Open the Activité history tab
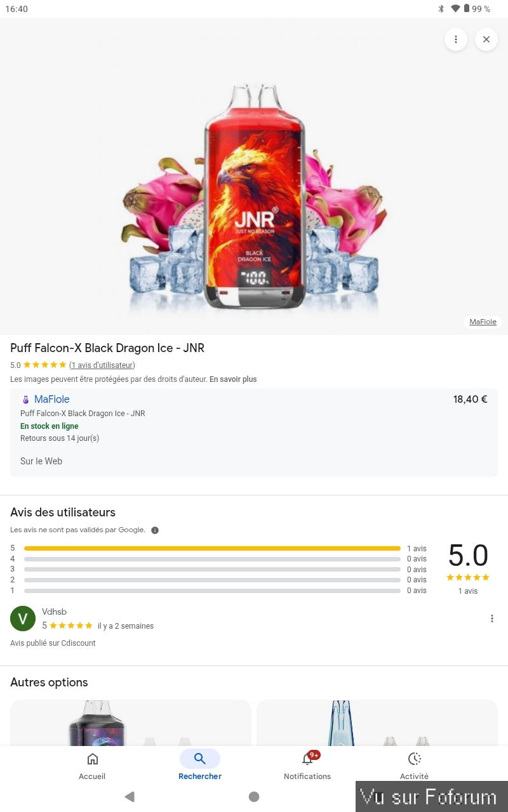Viewport: 508px width, 812px height. (x=414, y=765)
